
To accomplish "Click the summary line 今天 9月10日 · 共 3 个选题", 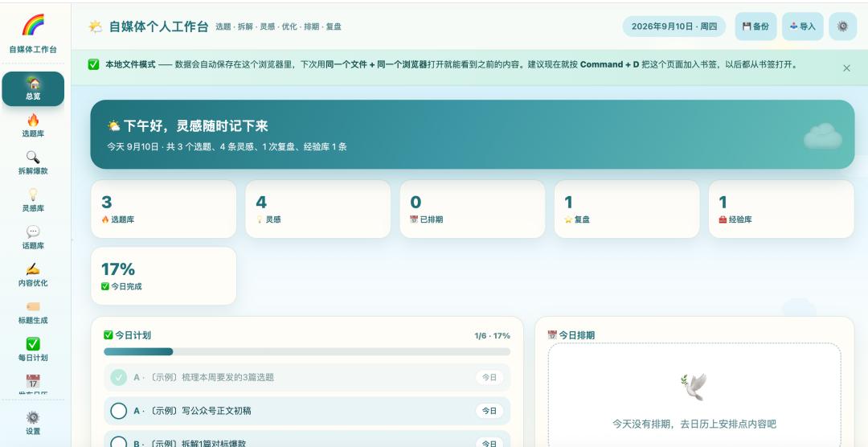I will pos(227,147).
